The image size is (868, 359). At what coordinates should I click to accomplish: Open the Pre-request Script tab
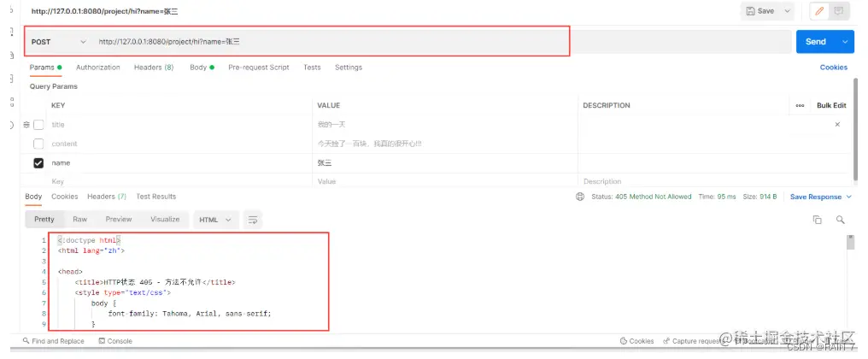tap(259, 68)
